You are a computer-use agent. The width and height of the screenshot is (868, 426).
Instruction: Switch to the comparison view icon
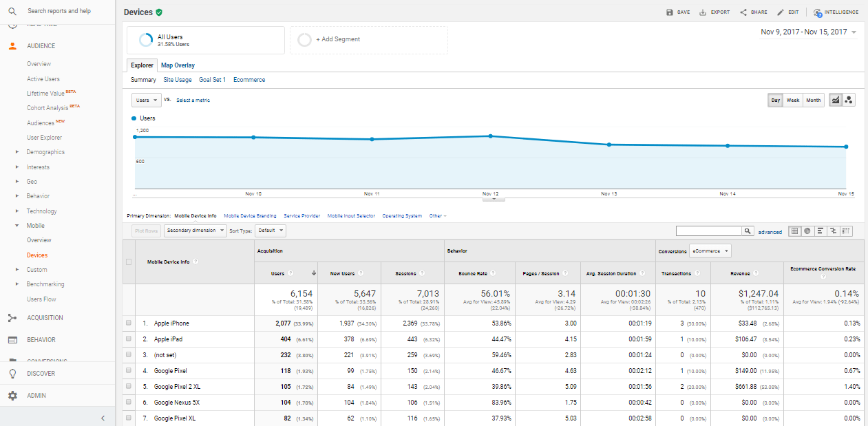[833, 231]
